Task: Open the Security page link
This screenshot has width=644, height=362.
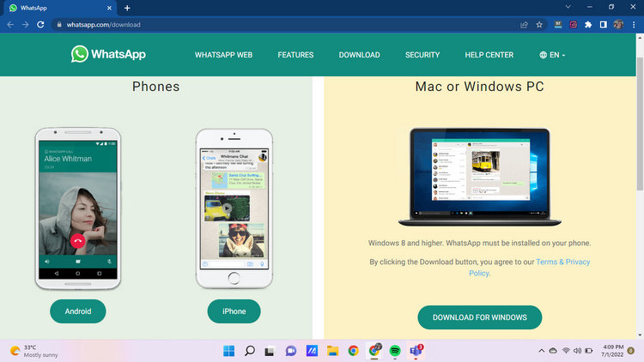Action: (422, 55)
